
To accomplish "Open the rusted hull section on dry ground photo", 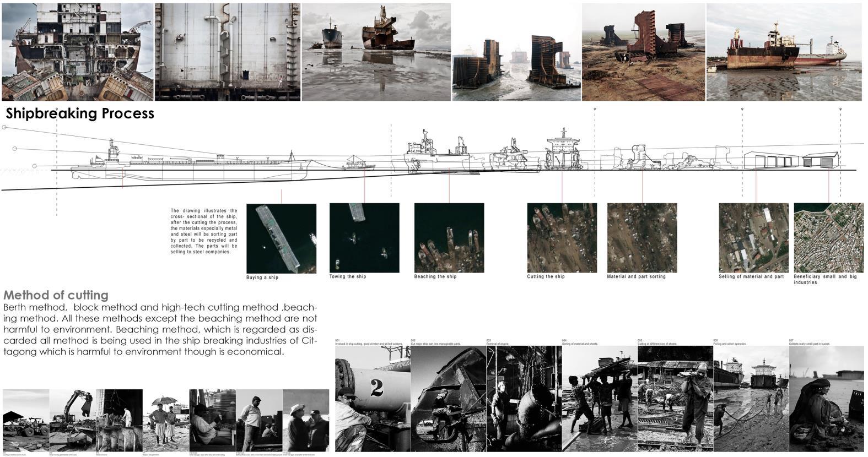I will (x=644, y=52).
